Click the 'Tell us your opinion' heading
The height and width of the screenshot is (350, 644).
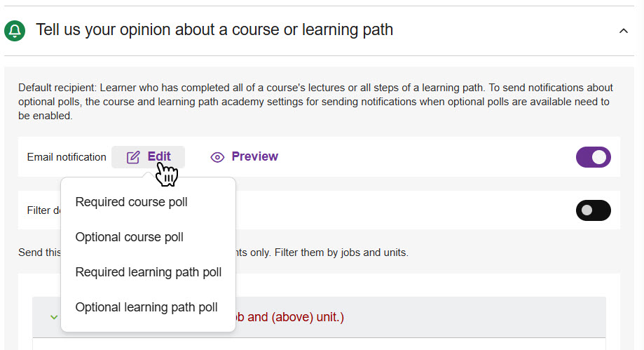tap(214, 30)
